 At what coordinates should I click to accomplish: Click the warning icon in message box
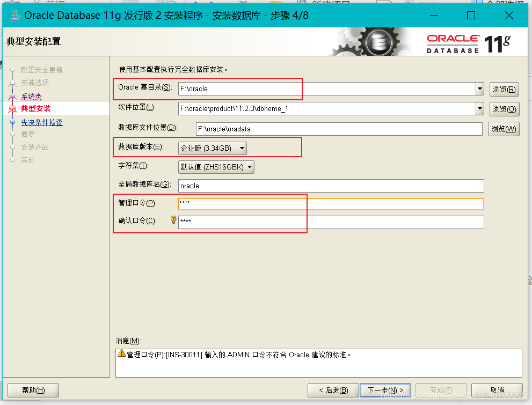121,354
